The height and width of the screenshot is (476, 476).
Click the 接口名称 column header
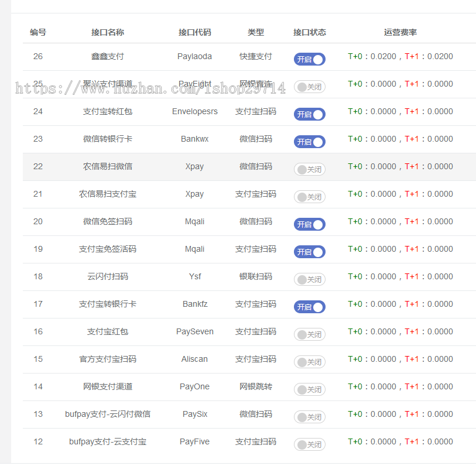107,33
